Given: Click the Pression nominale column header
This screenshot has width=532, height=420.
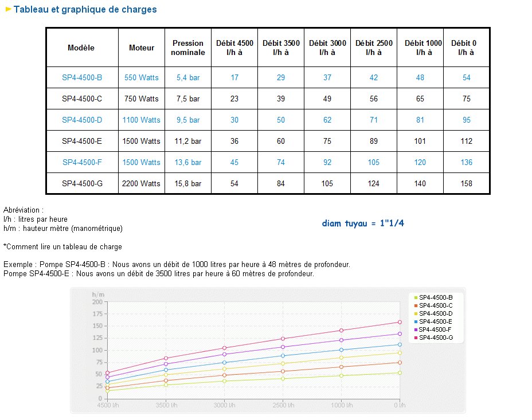Looking at the screenshot, I should point(188,48).
